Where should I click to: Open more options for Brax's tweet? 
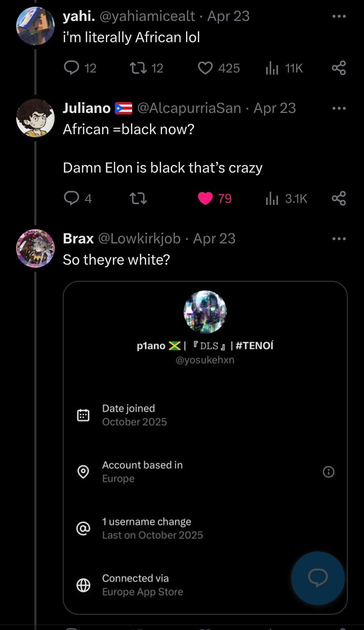click(339, 239)
